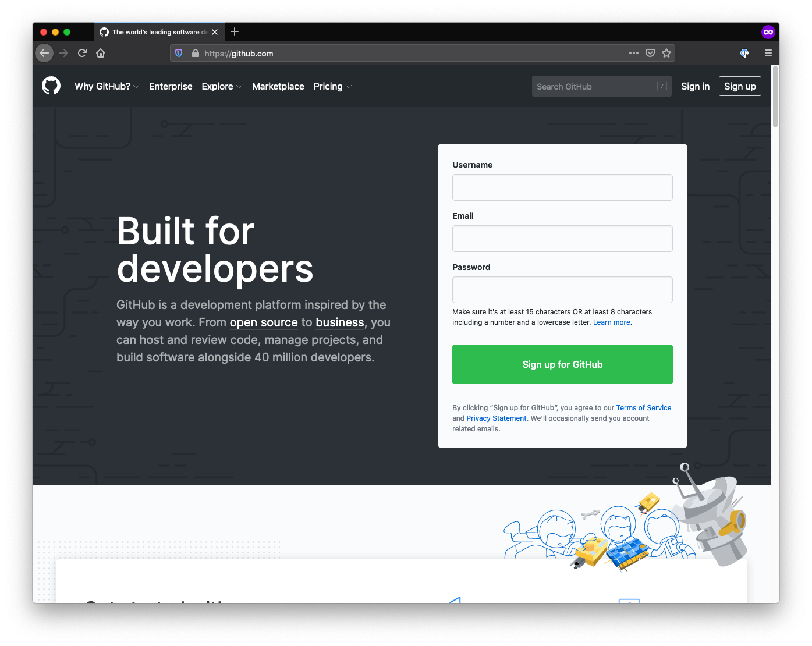Screen dimensions: 812x646
Task: Click the Search GitHub box
Action: pos(594,86)
